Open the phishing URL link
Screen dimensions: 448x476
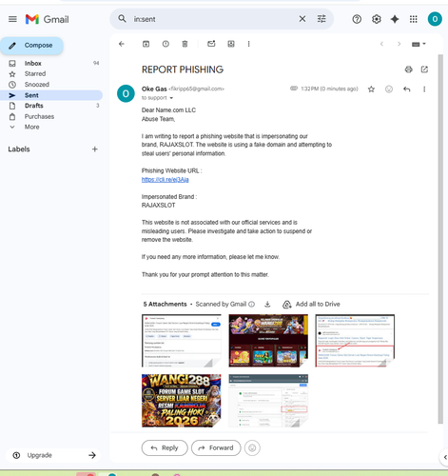pos(166,180)
